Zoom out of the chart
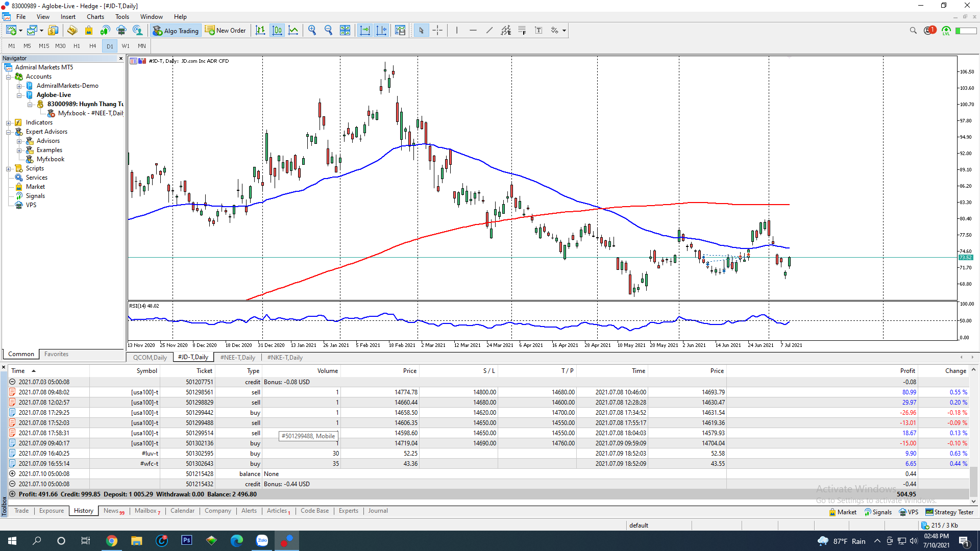 [329, 31]
